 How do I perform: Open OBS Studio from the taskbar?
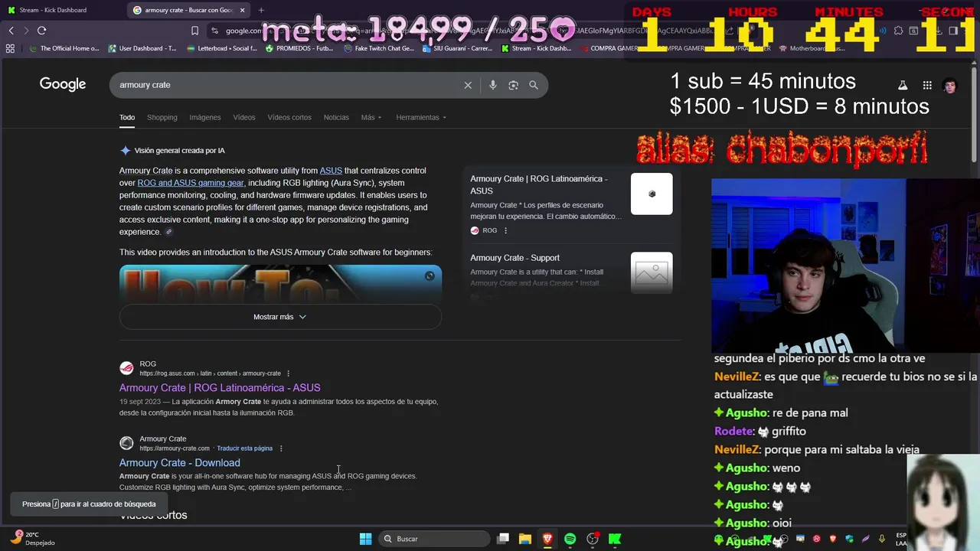tap(592, 539)
